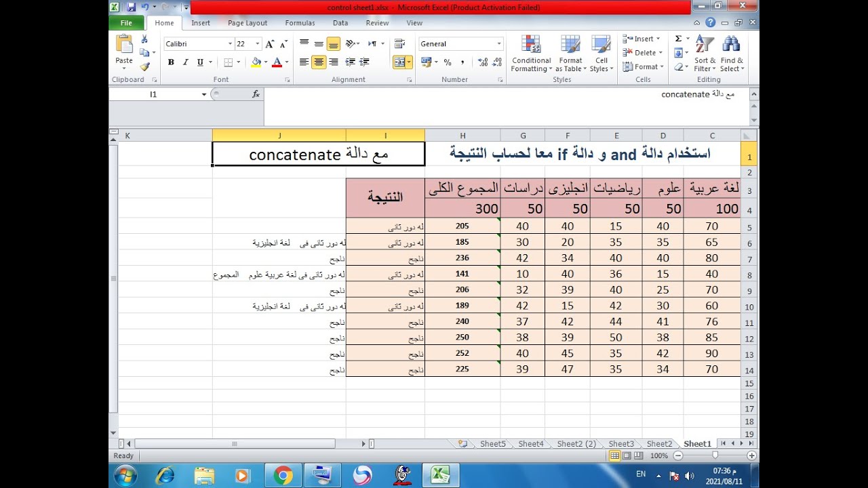Open the General number format dropdown
The image size is (868, 488).
498,44
